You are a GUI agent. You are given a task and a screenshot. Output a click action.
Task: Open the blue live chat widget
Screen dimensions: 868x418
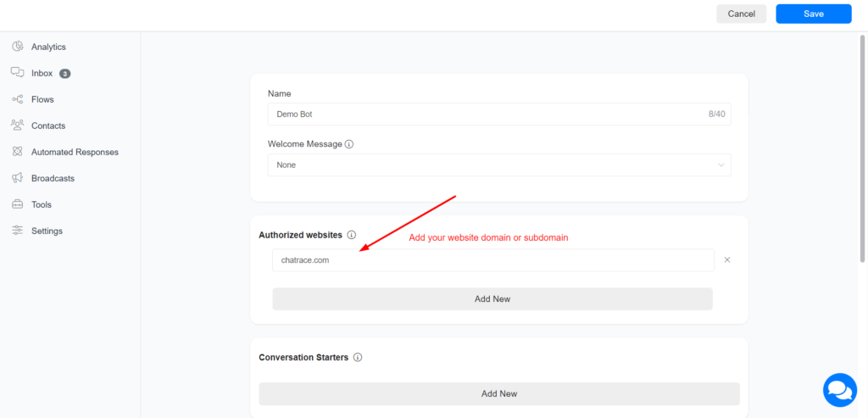pyautogui.click(x=839, y=389)
